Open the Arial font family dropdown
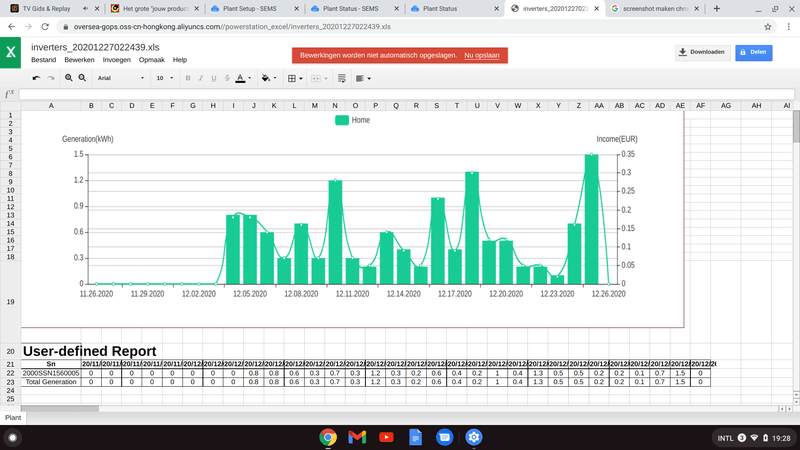Image resolution: width=800 pixels, height=450 pixels. tap(121, 78)
